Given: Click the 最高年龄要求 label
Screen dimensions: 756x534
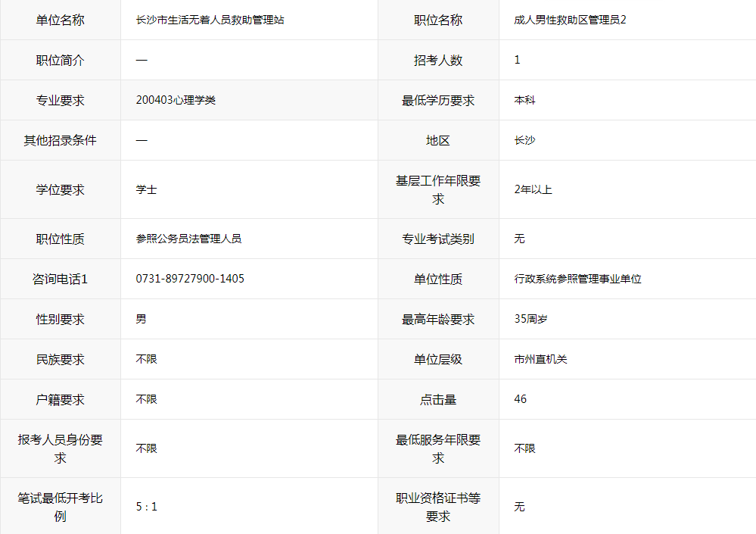Looking at the screenshot, I should pyautogui.click(x=438, y=319).
